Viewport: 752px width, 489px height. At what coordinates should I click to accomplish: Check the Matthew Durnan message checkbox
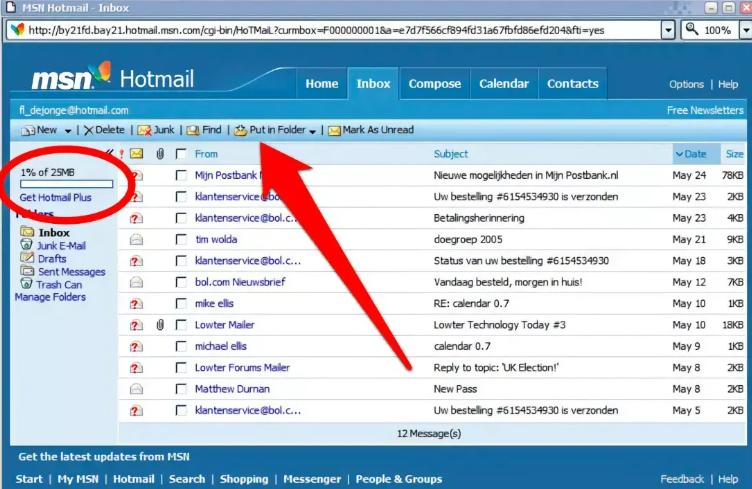click(x=181, y=389)
